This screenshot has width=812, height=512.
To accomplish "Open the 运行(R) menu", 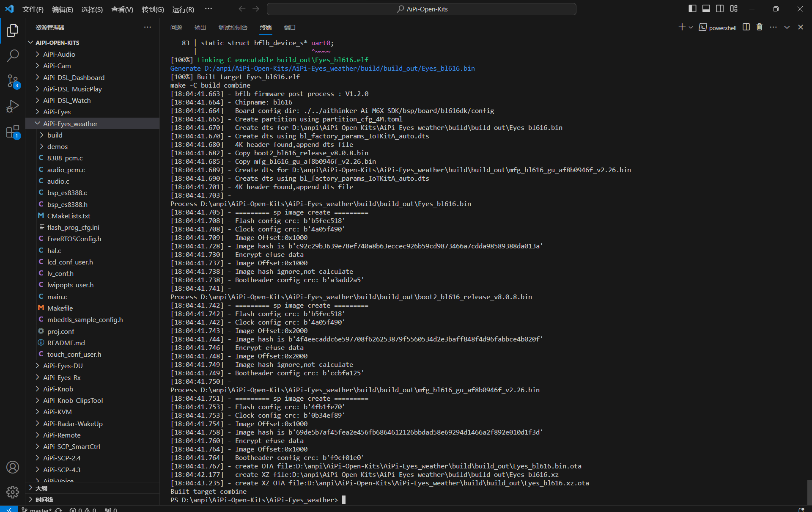I will coord(183,9).
